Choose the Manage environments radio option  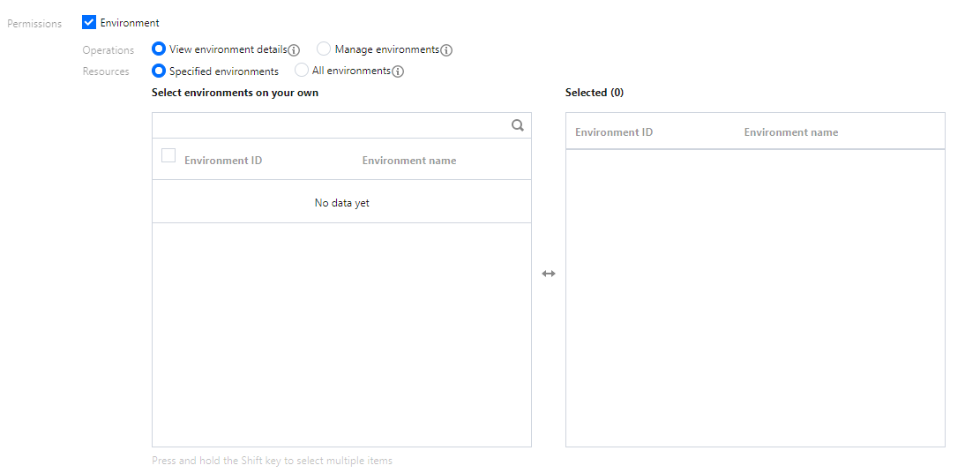click(324, 49)
